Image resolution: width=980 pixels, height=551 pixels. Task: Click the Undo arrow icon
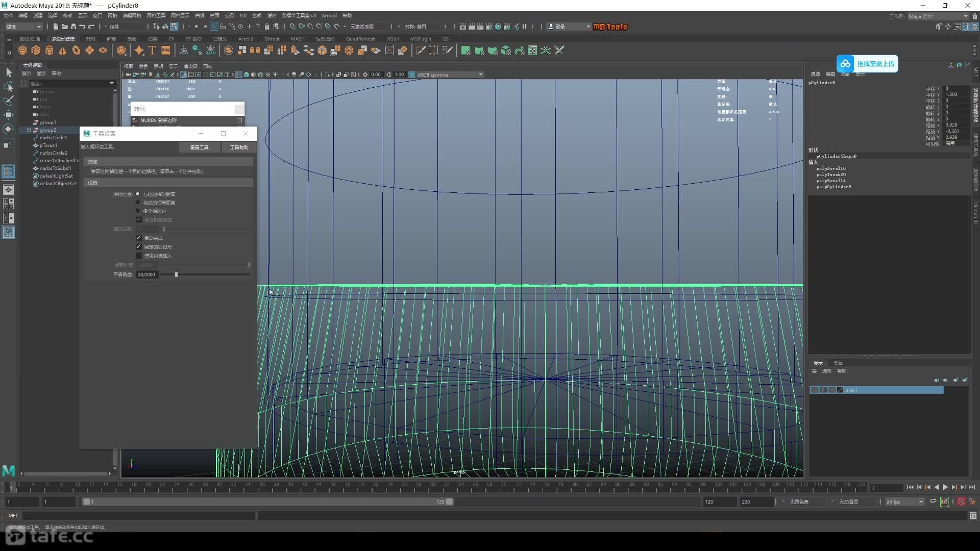click(82, 27)
